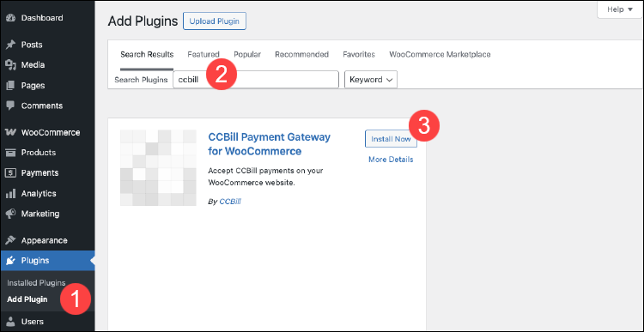Switch to the Recommended tab
This screenshot has height=332, width=644.
302,55
